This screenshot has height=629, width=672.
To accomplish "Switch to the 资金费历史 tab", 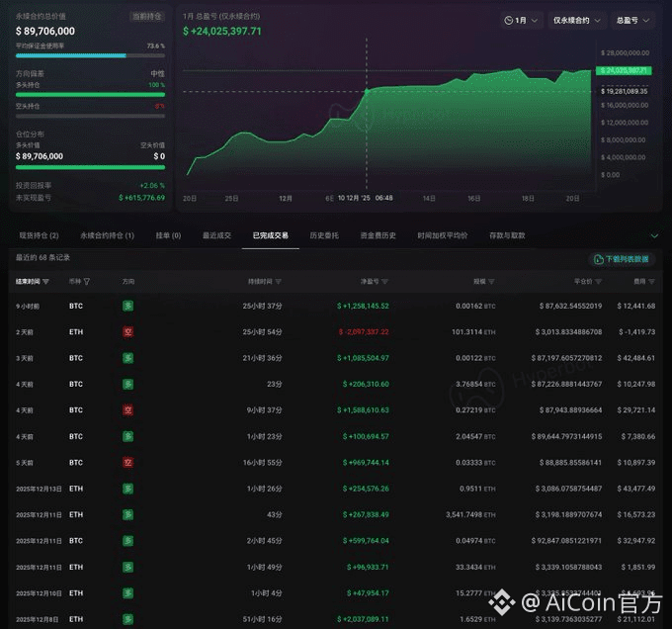I will (378, 235).
